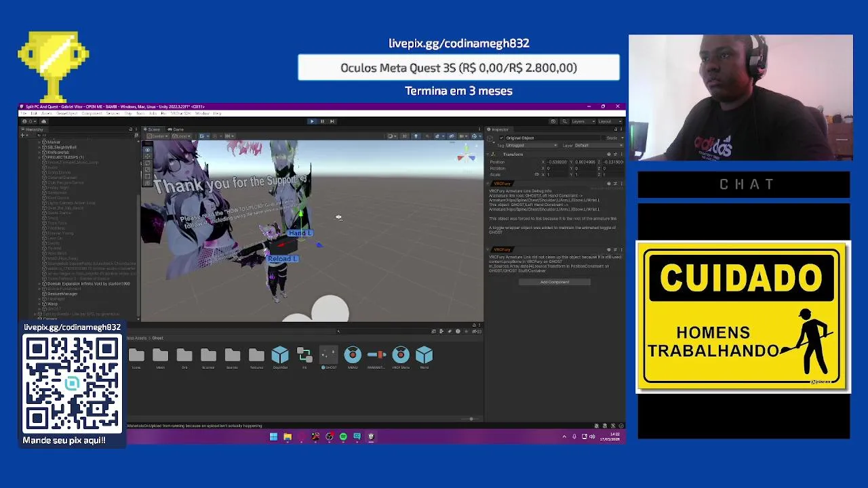Open the Textures folder in Project
Screen dimensions: 868x488
[x=256, y=357]
